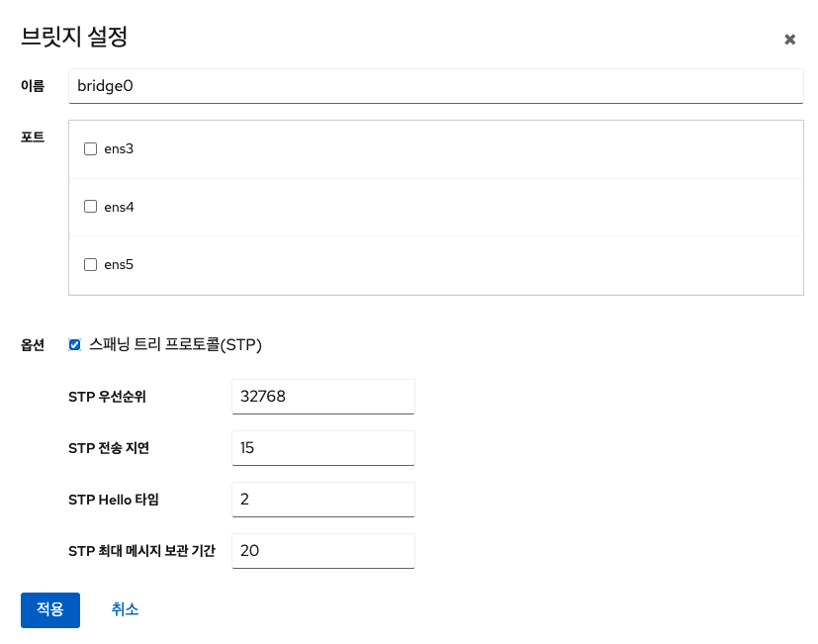Check the ens5 port checkbox
This screenshot has width=818, height=644.
point(90,265)
